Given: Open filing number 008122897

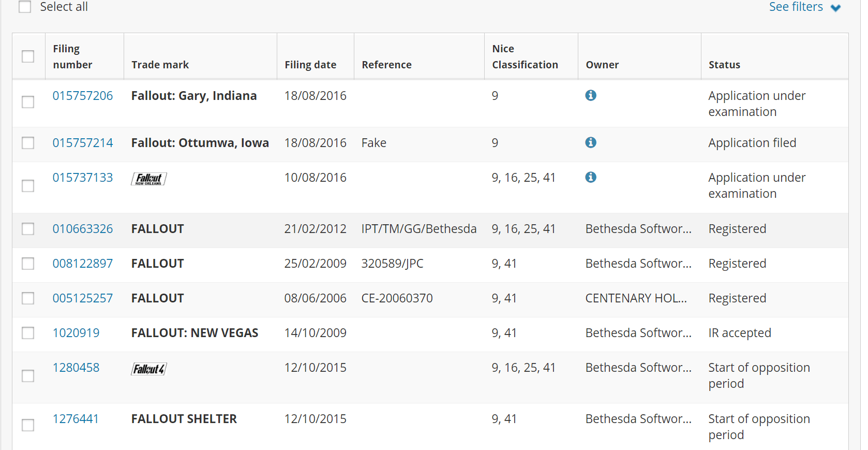Looking at the screenshot, I should (83, 264).
